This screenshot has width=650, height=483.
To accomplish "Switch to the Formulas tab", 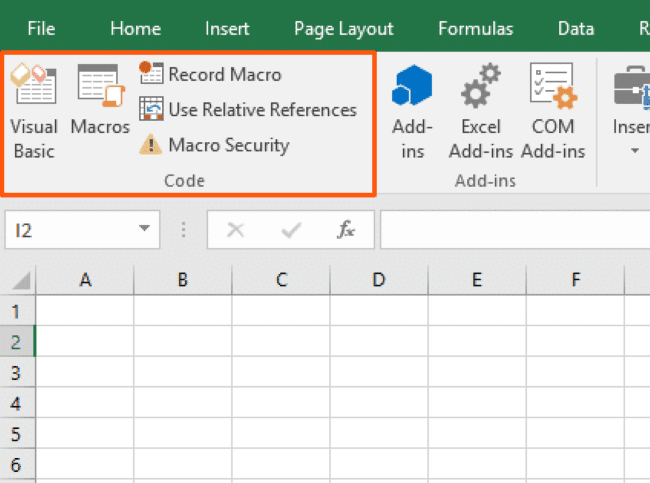I will [x=475, y=29].
